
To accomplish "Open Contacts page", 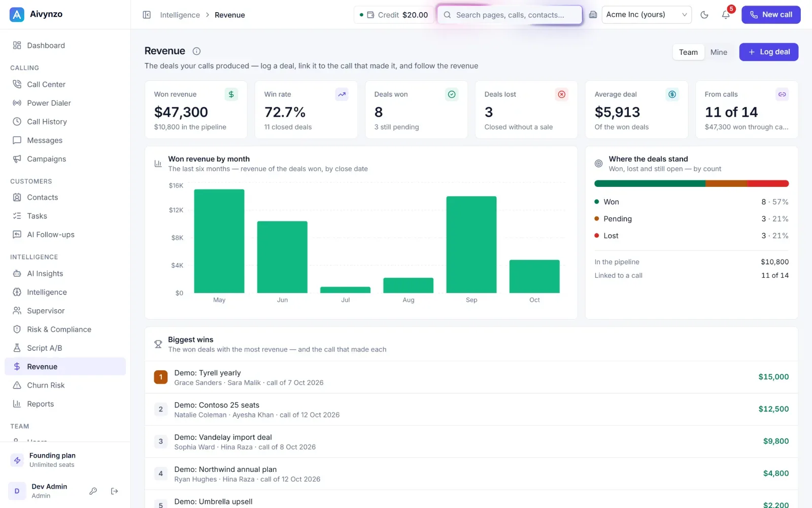I will [65, 197].
